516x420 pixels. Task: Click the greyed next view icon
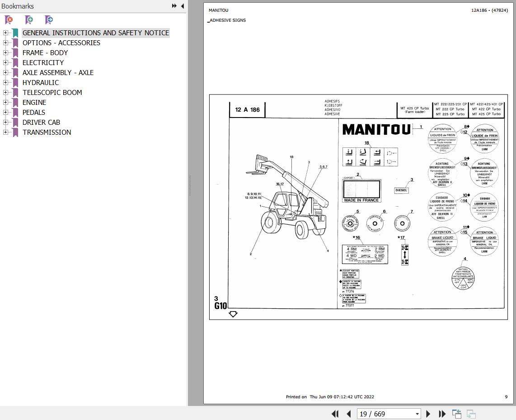471,414
